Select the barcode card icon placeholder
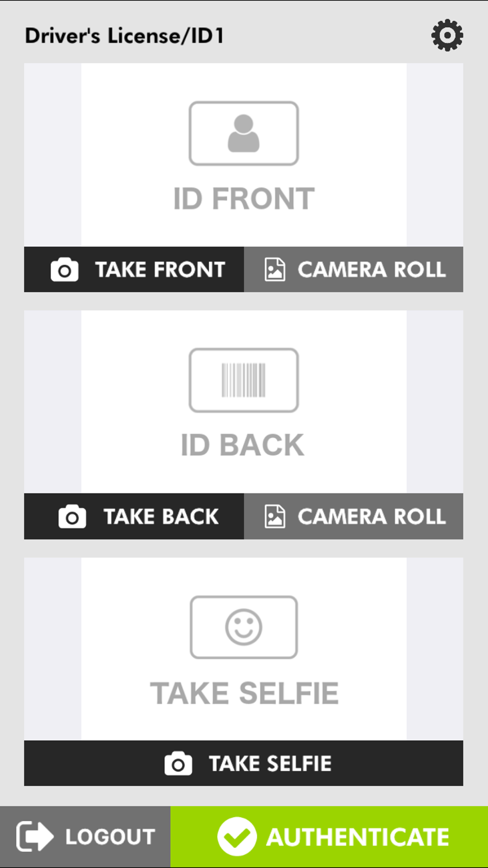This screenshot has width=488, height=868. click(244, 380)
